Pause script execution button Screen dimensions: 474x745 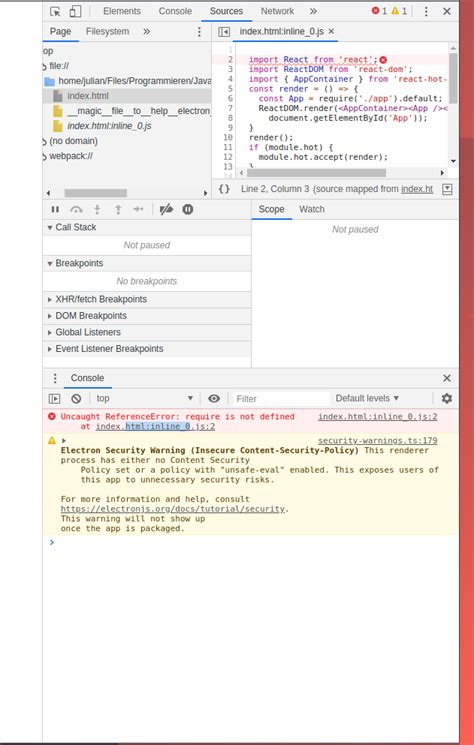[55, 210]
